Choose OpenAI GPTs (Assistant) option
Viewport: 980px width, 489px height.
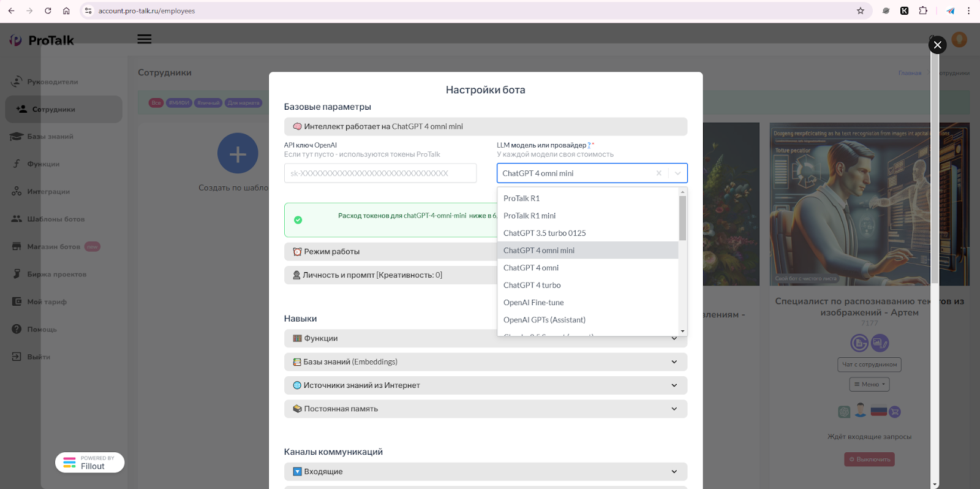[588, 320]
